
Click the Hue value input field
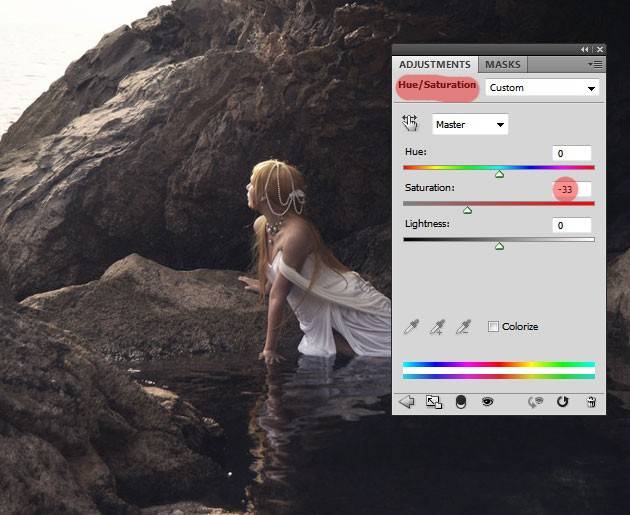pyautogui.click(x=572, y=153)
